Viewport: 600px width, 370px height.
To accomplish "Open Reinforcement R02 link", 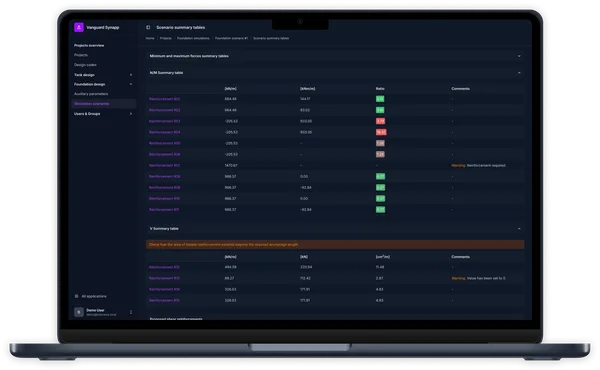I will pos(165,110).
